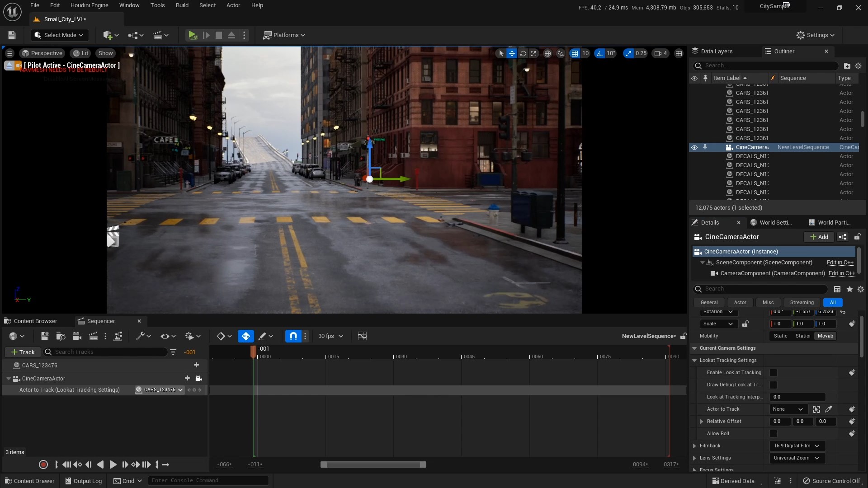This screenshot has width=868, height=488.
Task: Open the 16:9 Digital Film preset dropdown
Action: pyautogui.click(x=797, y=446)
